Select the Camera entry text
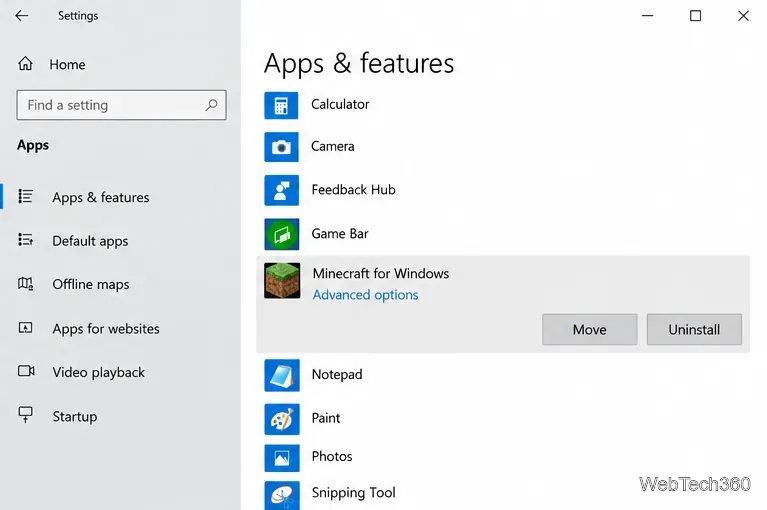The height and width of the screenshot is (510, 767). tap(333, 146)
